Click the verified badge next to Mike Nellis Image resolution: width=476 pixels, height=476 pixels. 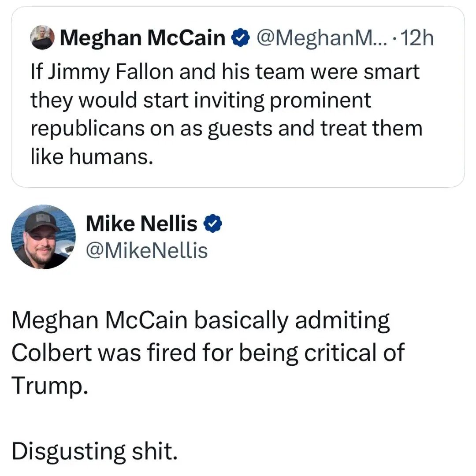(x=213, y=223)
